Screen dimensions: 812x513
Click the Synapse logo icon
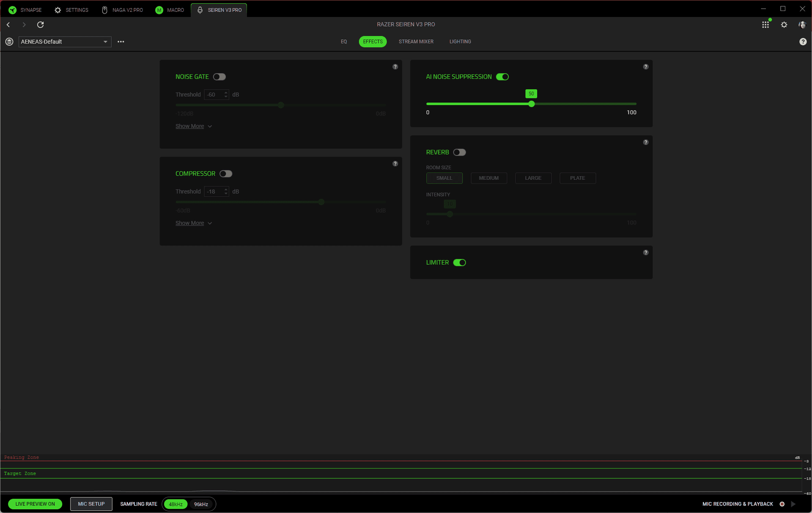12,10
